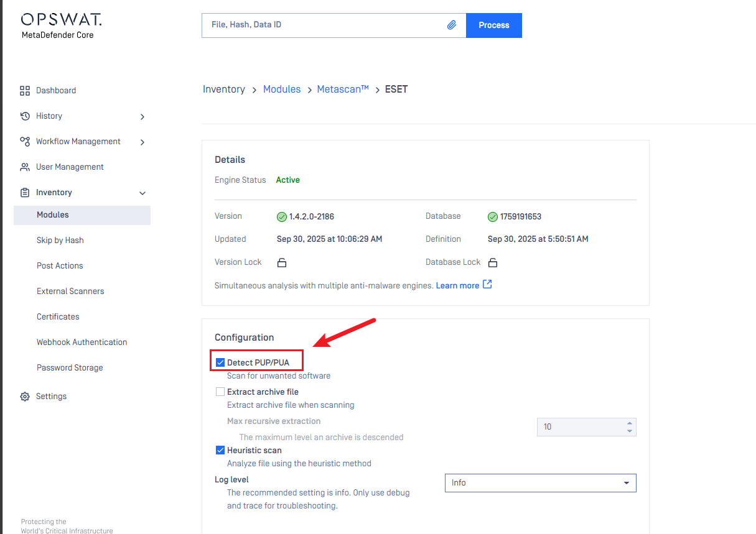Expand the History submenu chevron
The image size is (756, 534).
coord(142,117)
